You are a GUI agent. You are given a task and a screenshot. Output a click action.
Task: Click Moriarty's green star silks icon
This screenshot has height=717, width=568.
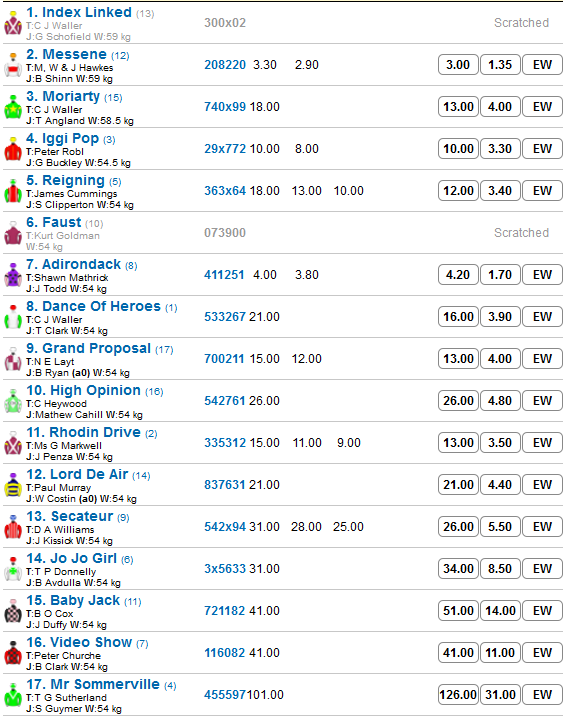(13, 107)
